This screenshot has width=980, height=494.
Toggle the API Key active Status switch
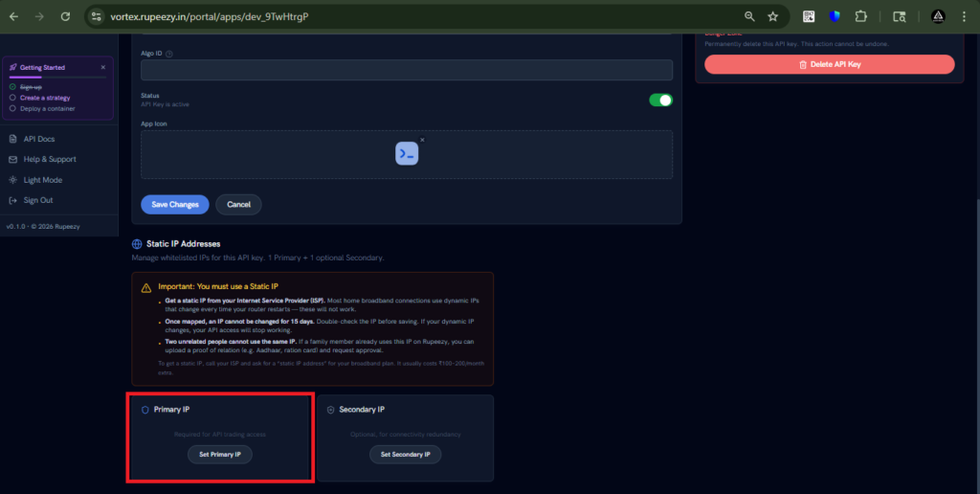(x=660, y=100)
